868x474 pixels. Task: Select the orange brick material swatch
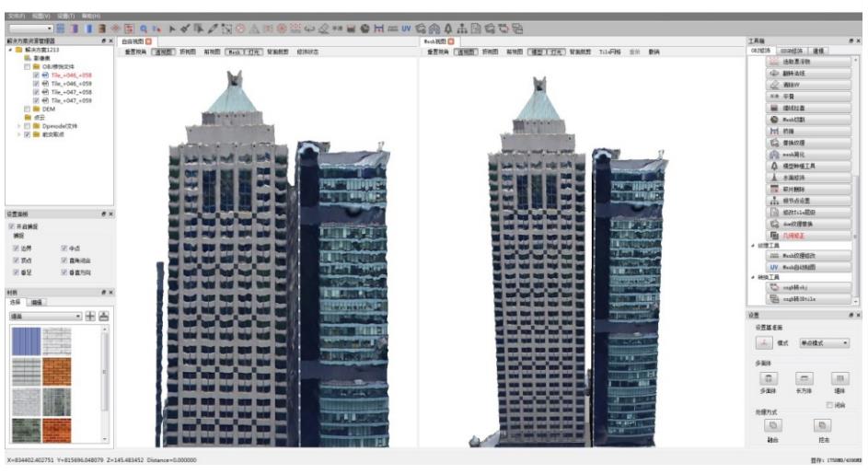click(57, 372)
